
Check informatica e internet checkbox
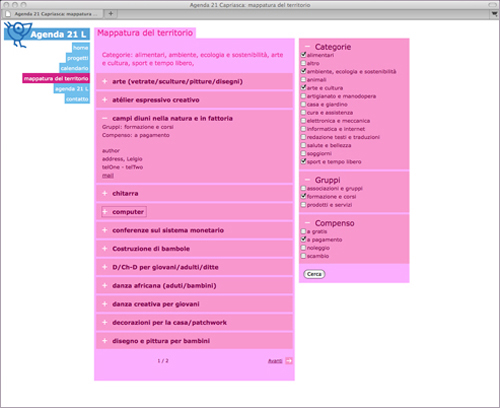tap(303, 129)
